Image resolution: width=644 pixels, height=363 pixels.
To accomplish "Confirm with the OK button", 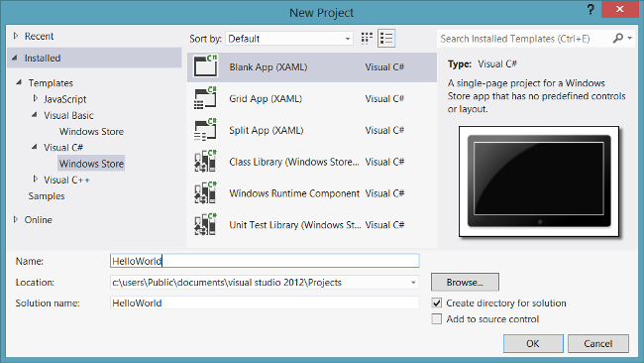I will coord(533,344).
